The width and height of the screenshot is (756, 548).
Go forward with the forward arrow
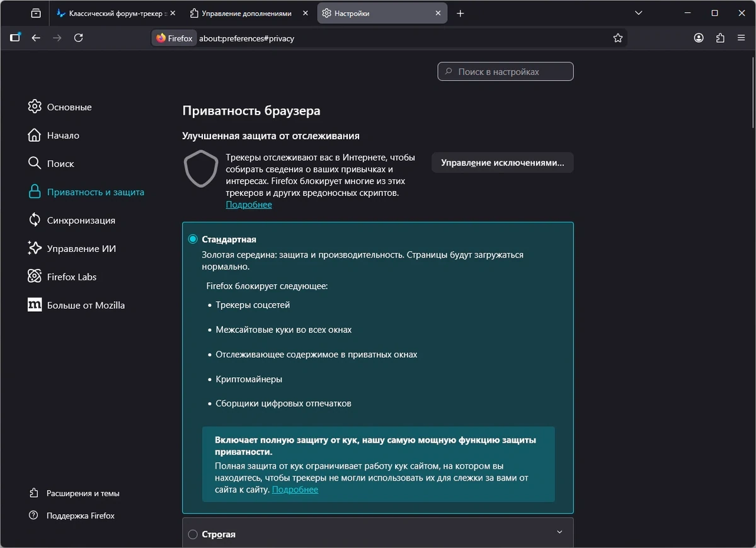pos(57,38)
